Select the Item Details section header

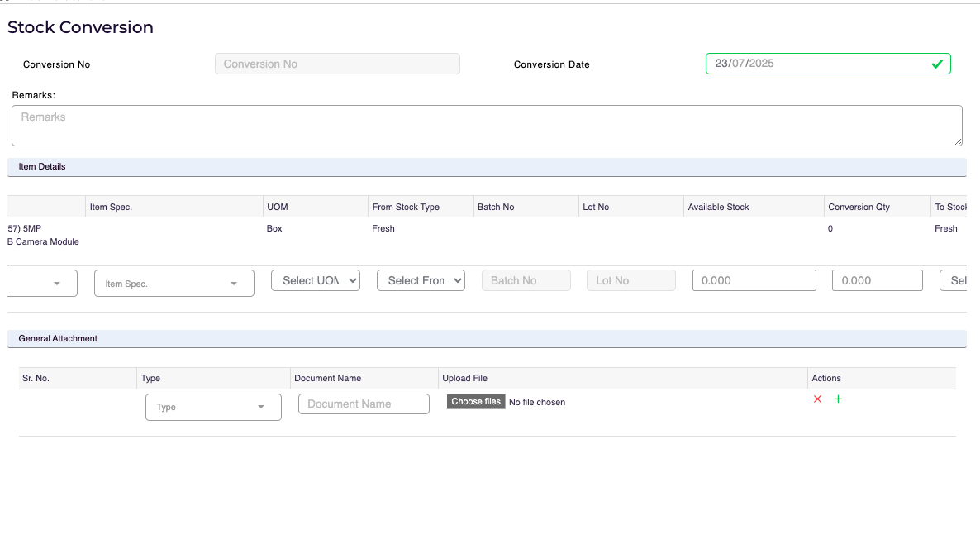[x=42, y=166]
